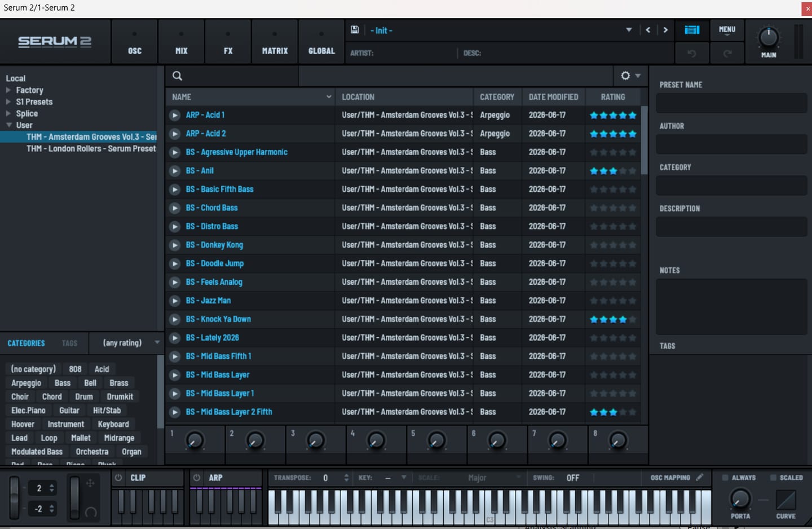The image size is (812, 529).
Task: Preview BS - Knock Ya Down play button
Action: click(175, 320)
